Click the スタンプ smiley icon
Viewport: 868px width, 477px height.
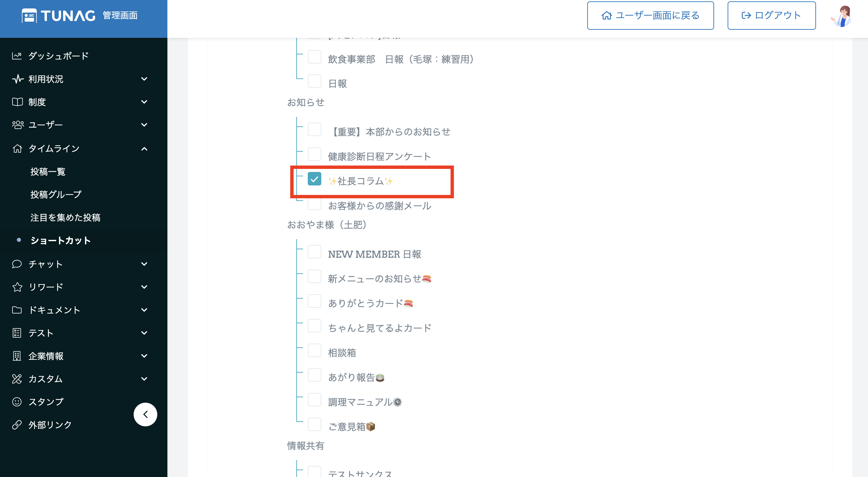[x=17, y=402]
